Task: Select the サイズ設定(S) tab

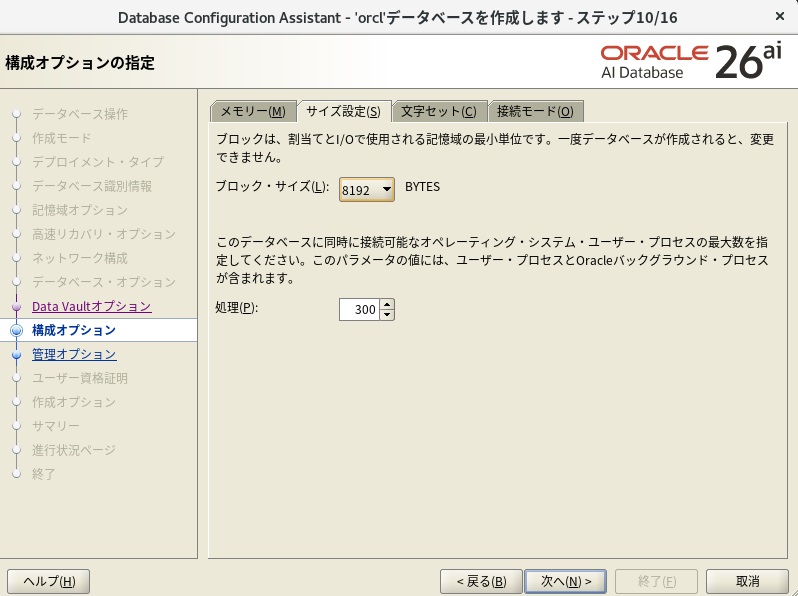Action: [344, 111]
